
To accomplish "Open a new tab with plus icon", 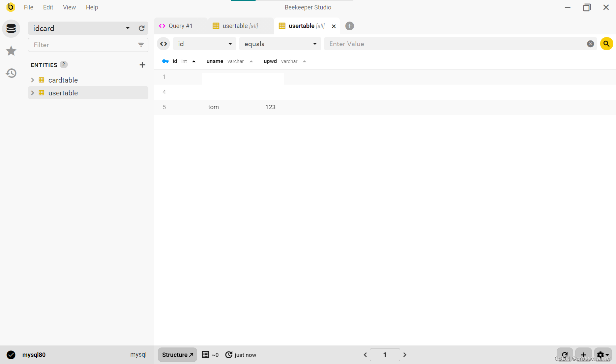I will [350, 26].
